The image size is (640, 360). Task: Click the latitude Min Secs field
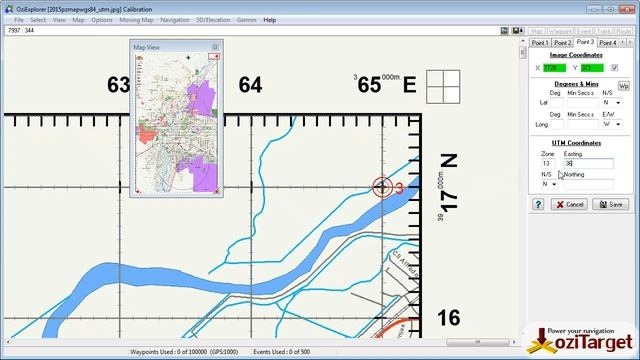click(582, 102)
